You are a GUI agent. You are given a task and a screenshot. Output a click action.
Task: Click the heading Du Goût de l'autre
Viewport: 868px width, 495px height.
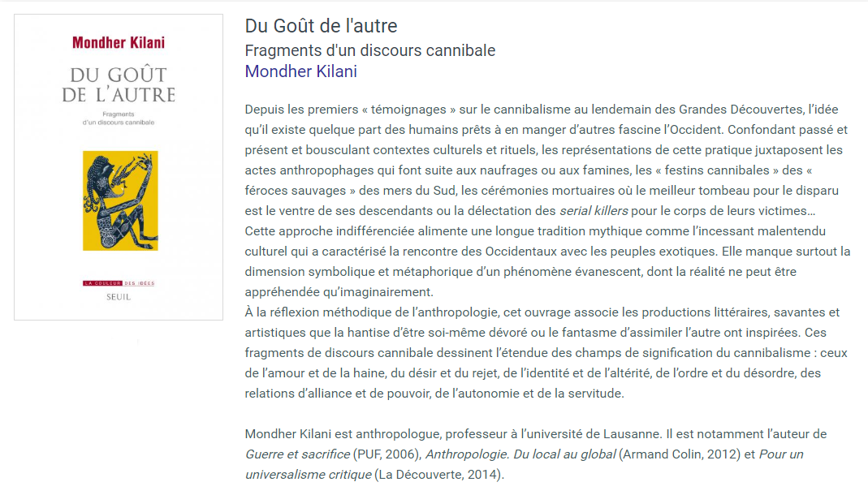point(321,26)
